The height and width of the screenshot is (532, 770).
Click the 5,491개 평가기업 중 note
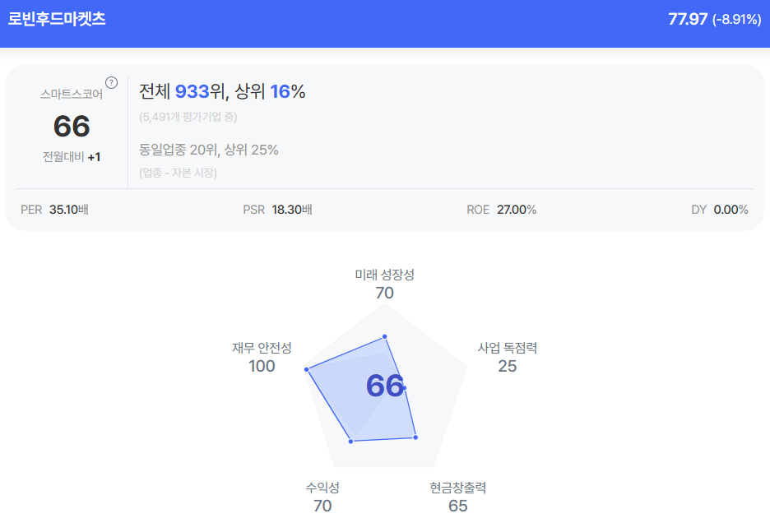coord(188,117)
